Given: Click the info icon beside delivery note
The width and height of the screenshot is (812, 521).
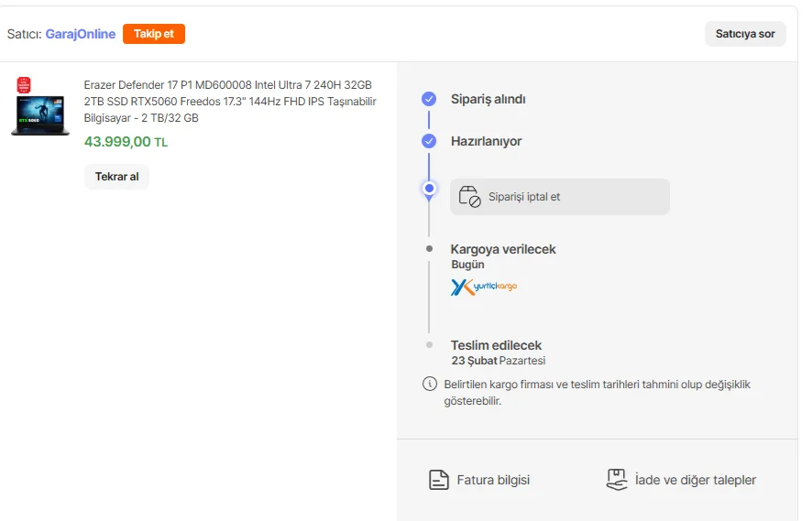Looking at the screenshot, I should pyautogui.click(x=429, y=384).
